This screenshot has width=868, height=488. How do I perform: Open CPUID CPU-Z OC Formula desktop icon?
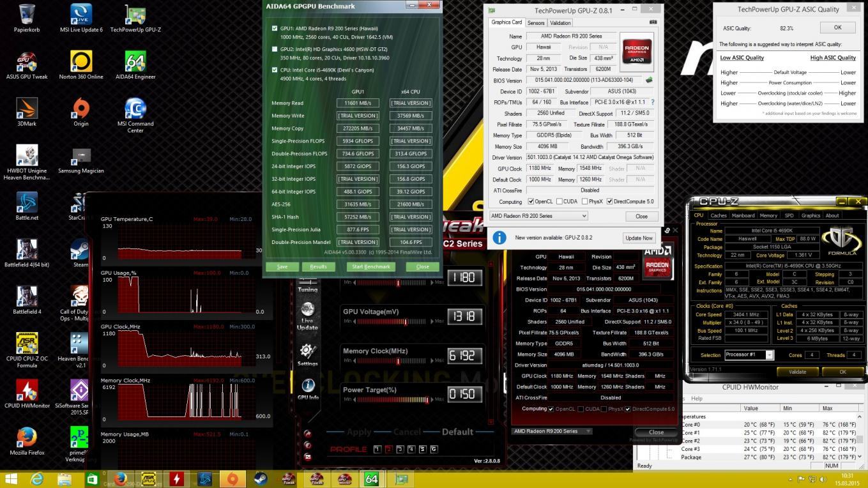coord(27,350)
